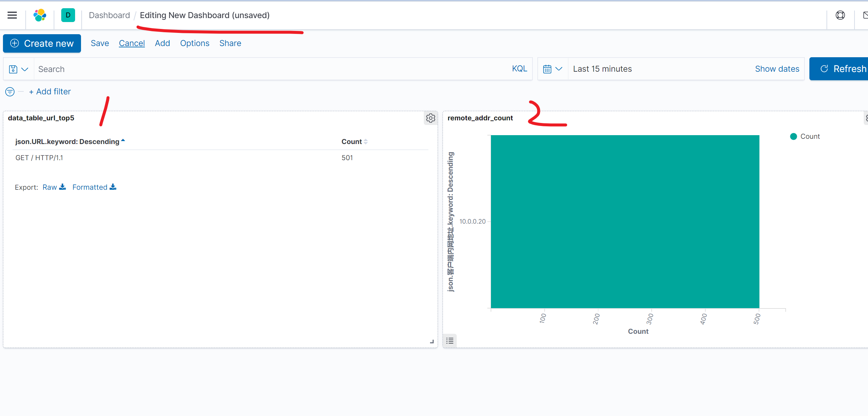Click the Show dates link
The image size is (868, 416).
click(777, 69)
